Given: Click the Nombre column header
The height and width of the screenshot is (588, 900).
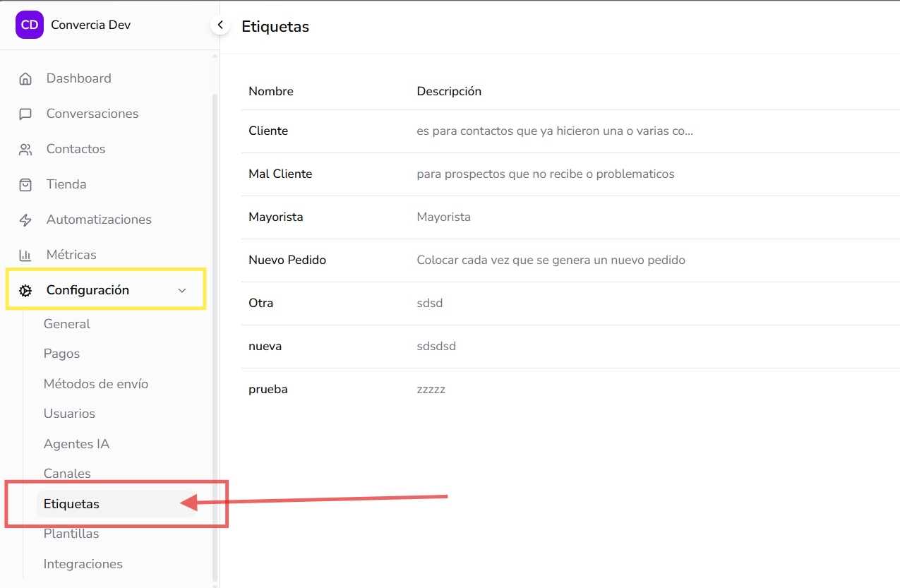Looking at the screenshot, I should [x=271, y=91].
